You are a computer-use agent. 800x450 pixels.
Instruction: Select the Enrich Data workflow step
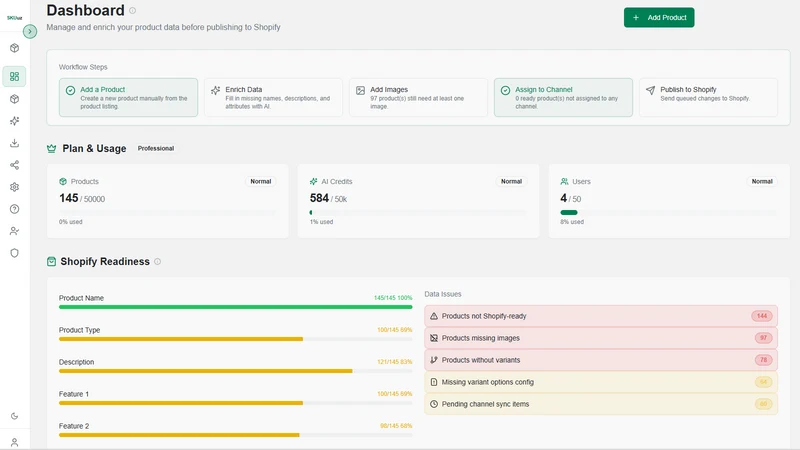[x=273, y=97]
